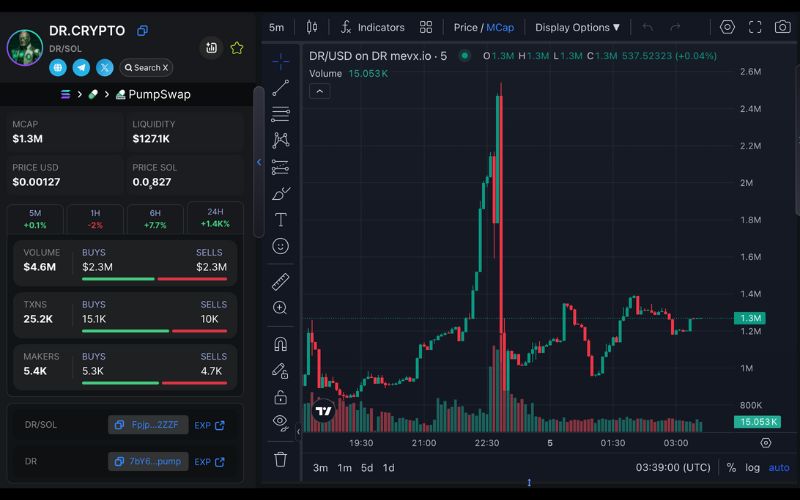Switch chart to Price mode

coord(465,28)
